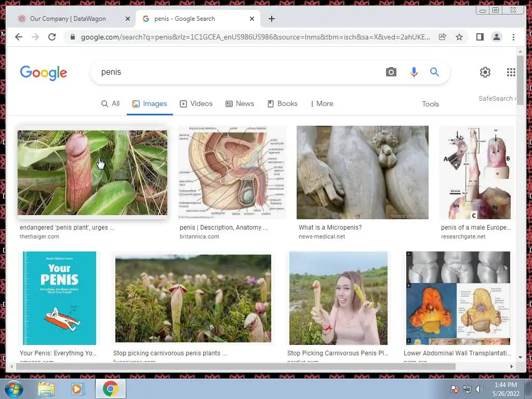Open the Chrome profile avatar
532x399 pixels.
(497, 37)
